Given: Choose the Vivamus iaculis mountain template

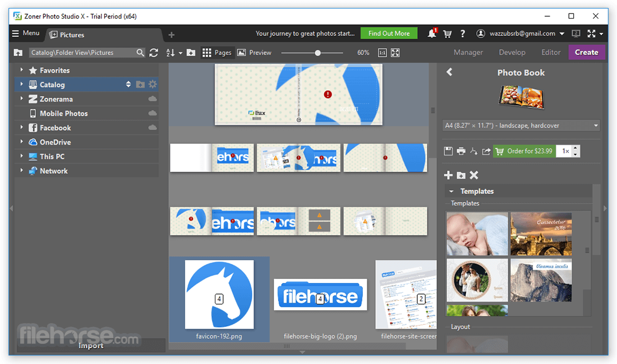Looking at the screenshot, I should (x=541, y=280).
